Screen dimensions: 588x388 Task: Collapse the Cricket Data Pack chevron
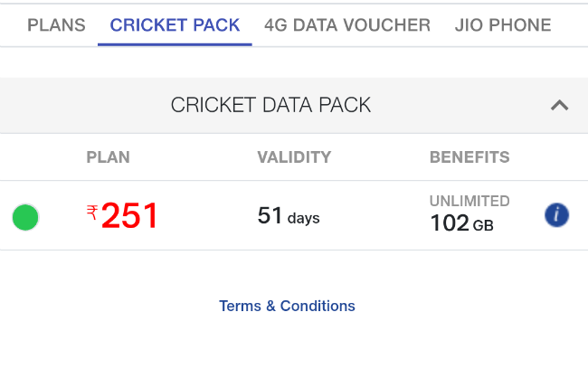[x=559, y=105]
